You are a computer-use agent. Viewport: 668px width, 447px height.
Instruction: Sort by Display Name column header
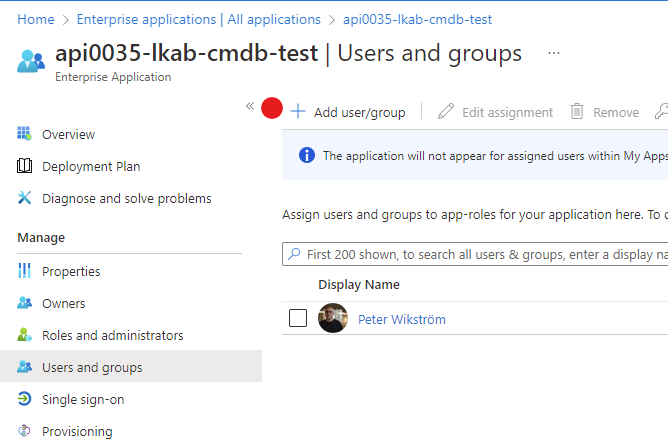(359, 285)
